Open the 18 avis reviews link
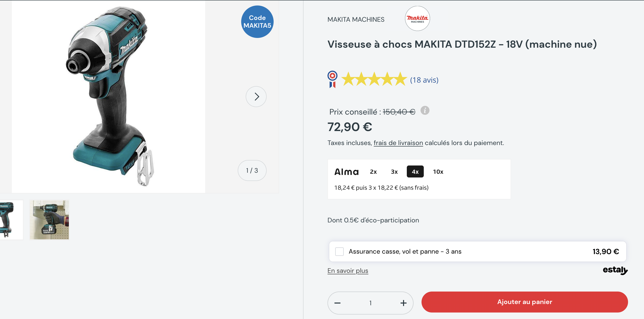 pos(424,80)
